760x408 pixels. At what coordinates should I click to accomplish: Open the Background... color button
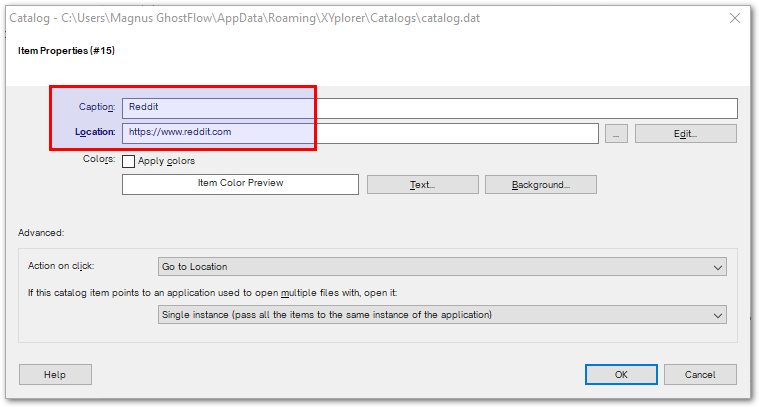541,185
